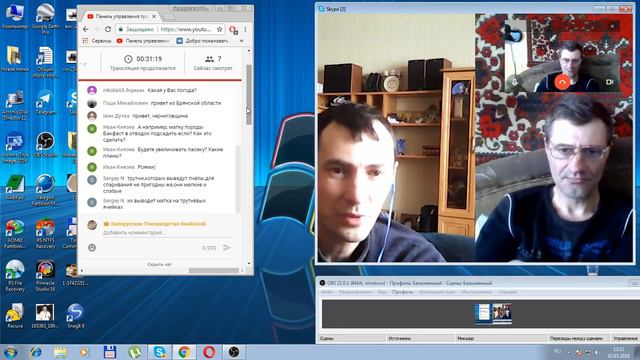
Task: Show more bookmarks with the chevron
Action: (x=241, y=41)
